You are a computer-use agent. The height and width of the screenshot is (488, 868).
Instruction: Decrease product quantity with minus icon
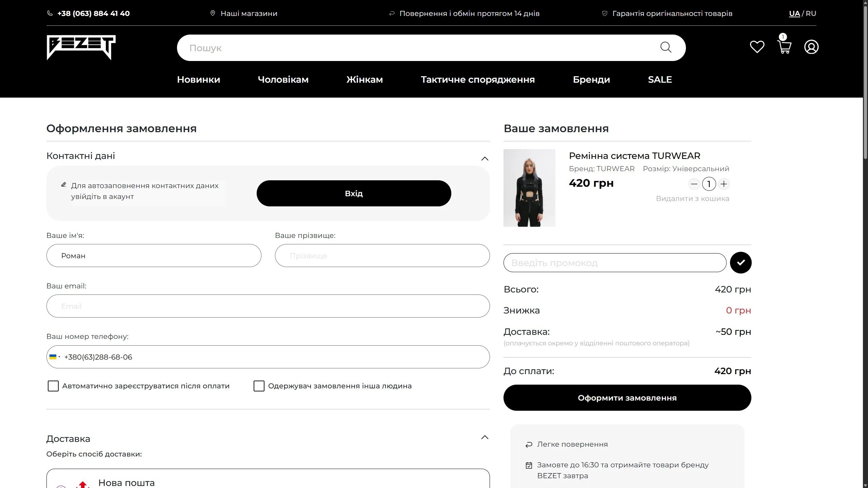click(x=694, y=184)
